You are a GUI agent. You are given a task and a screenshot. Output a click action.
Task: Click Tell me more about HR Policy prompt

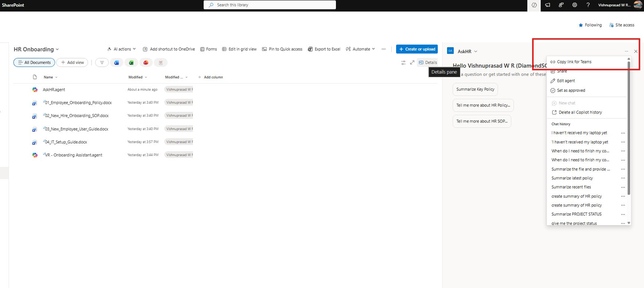(484, 105)
